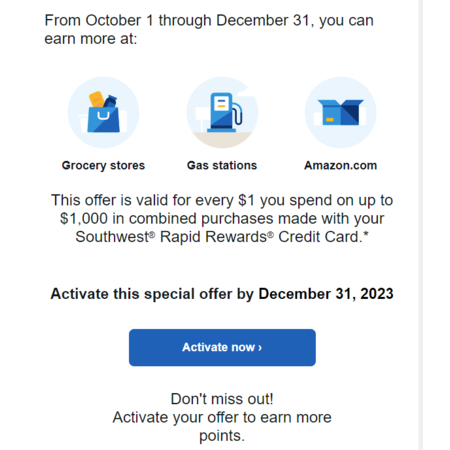Click the Activate now button
This screenshot has width=450, height=450.
[x=222, y=347]
